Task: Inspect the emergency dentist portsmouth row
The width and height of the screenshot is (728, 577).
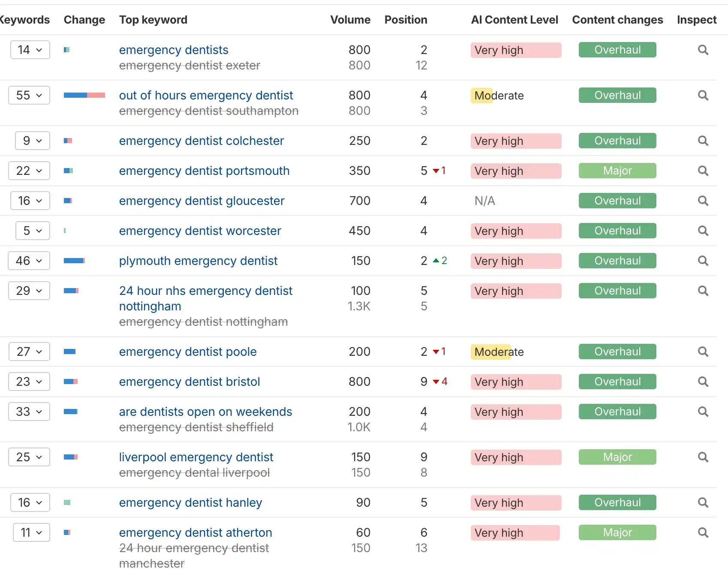Action: pyautogui.click(x=703, y=171)
